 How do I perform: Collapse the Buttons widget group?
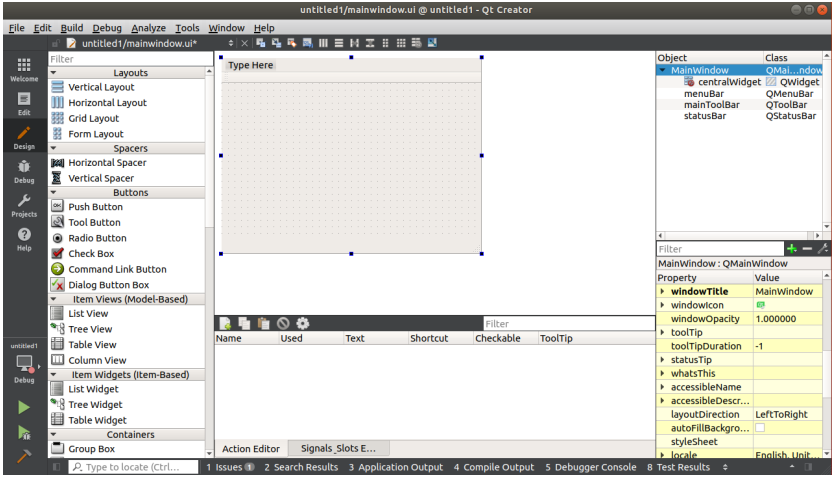tap(53, 192)
